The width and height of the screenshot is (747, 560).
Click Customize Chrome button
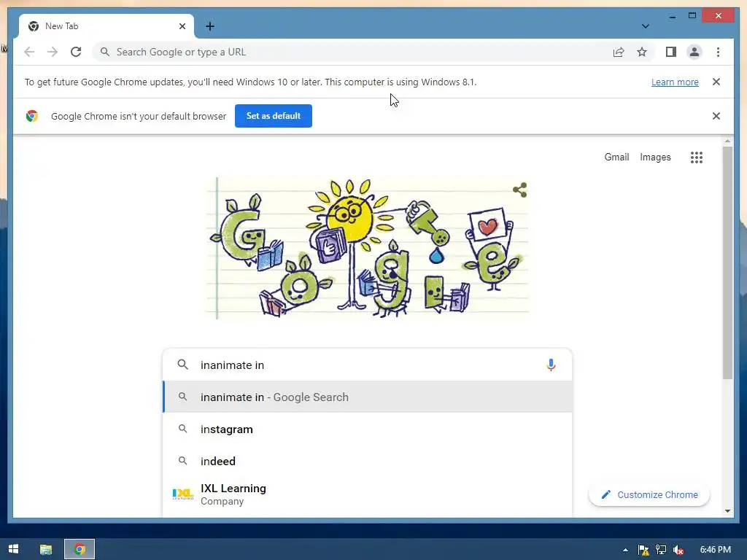[x=649, y=495]
